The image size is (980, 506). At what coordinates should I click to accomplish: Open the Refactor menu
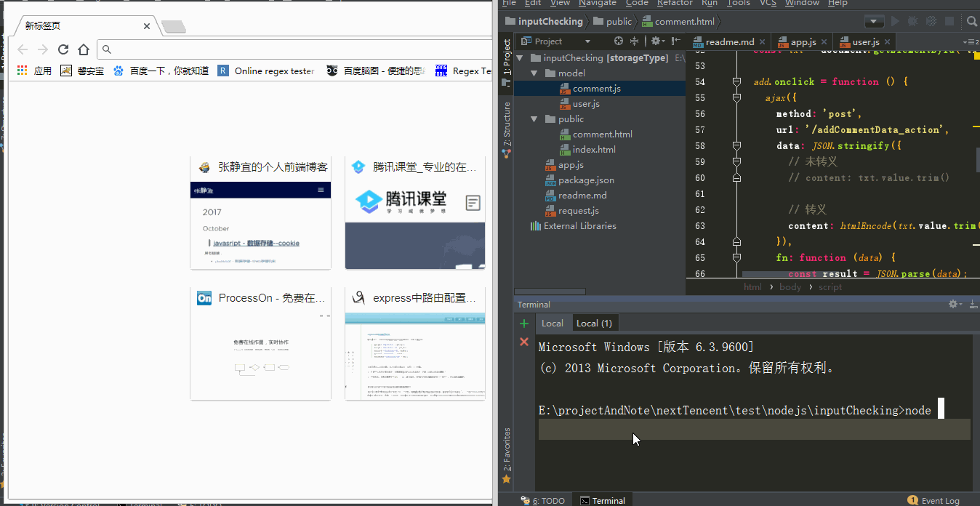(675, 3)
